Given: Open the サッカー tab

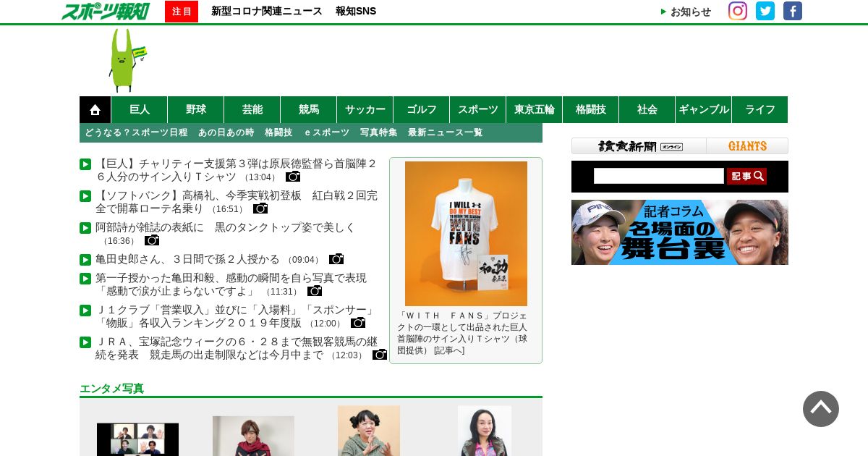Looking at the screenshot, I should [365, 109].
